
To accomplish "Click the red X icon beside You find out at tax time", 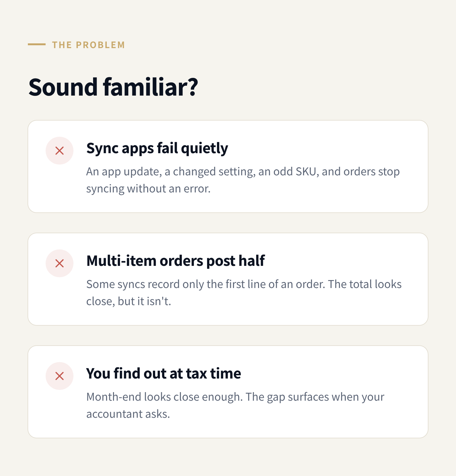I will point(60,376).
